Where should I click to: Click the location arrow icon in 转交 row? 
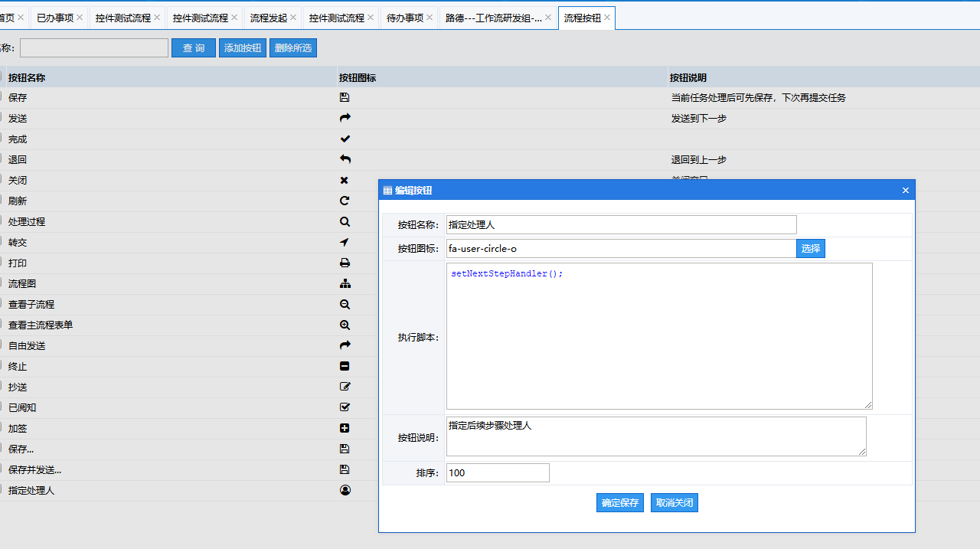tap(345, 242)
